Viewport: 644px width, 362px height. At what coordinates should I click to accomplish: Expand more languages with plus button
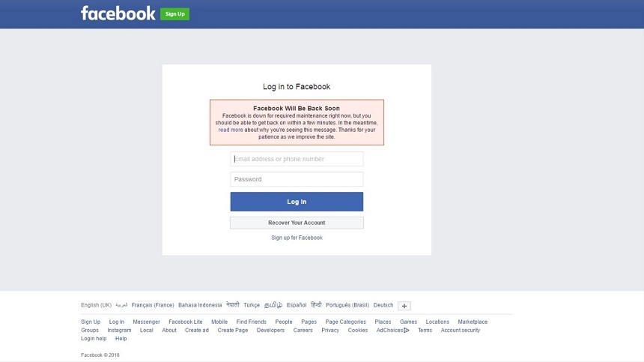404,306
